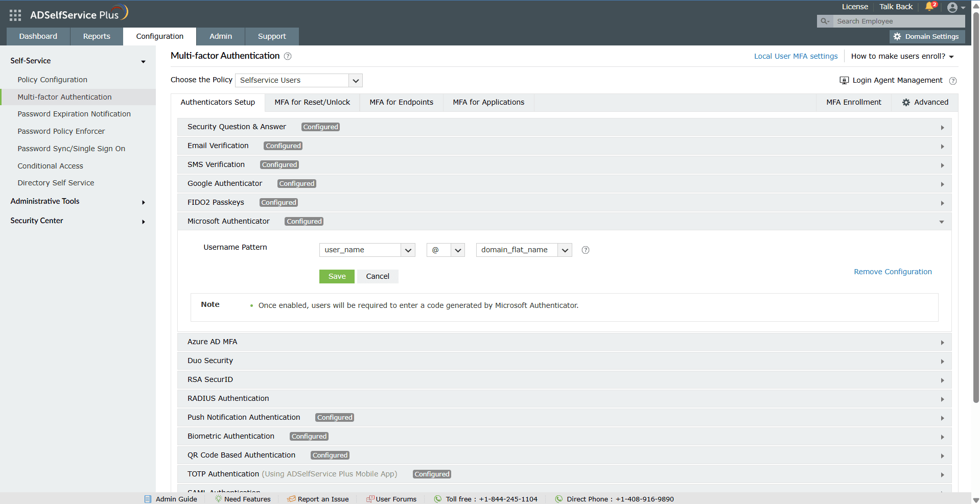Image resolution: width=980 pixels, height=504 pixels.
Task: Open the Choose the Policy dropdown
Action: [x=299, y=80]
